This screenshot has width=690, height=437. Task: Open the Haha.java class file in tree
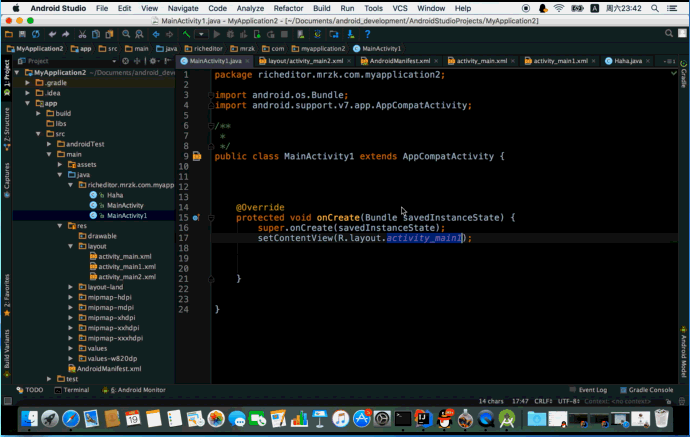click(114, 195)
